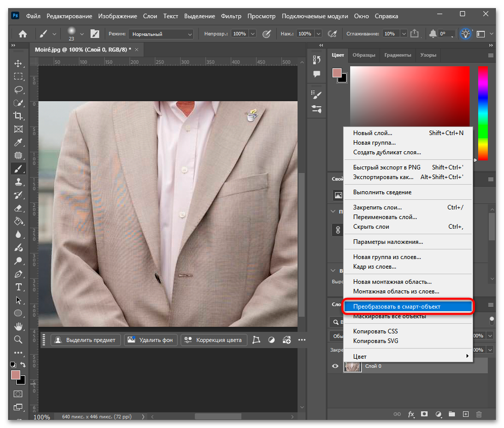Select the Zoom tool
The height and width of the screenshot is (428, 504).
point(18,339)
